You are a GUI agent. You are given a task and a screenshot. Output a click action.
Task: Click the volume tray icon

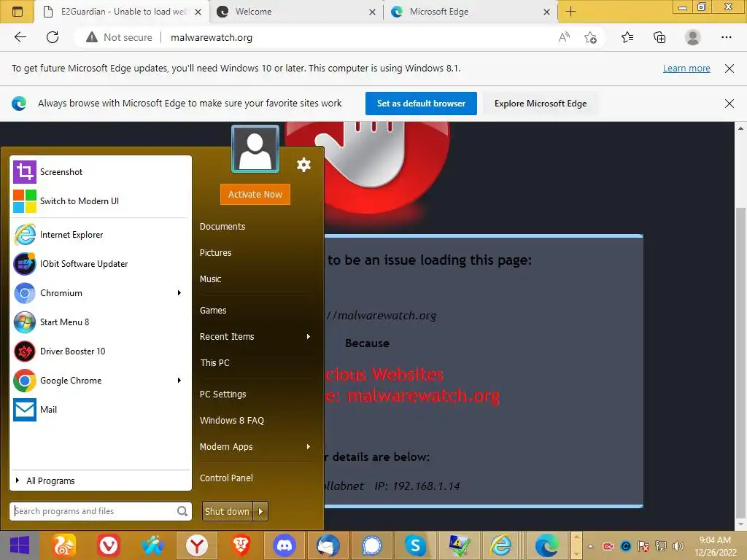pos(678,546)
